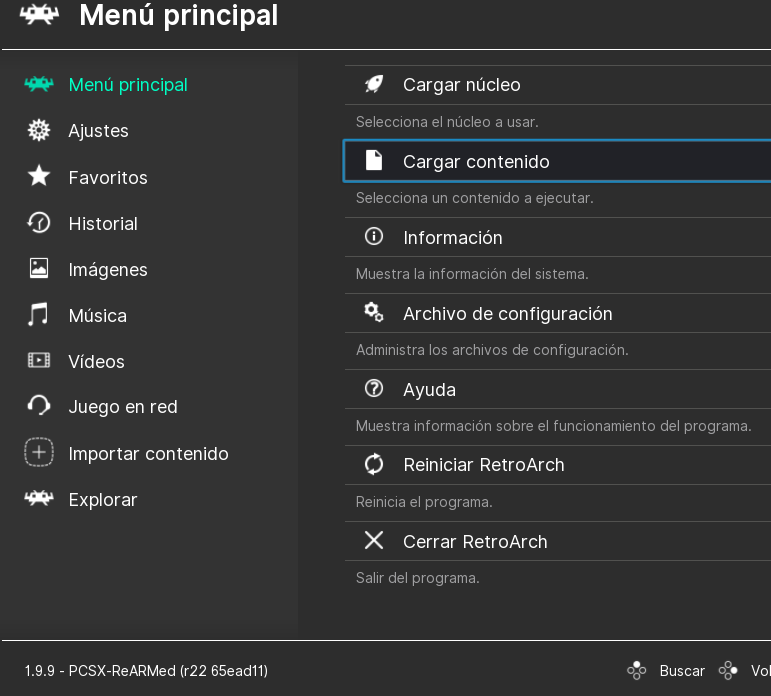The width and height of the screenshot is (771, 696).
Task: Click the circular arrows icon for Reiniciar RetroArch
Action: 374,465
